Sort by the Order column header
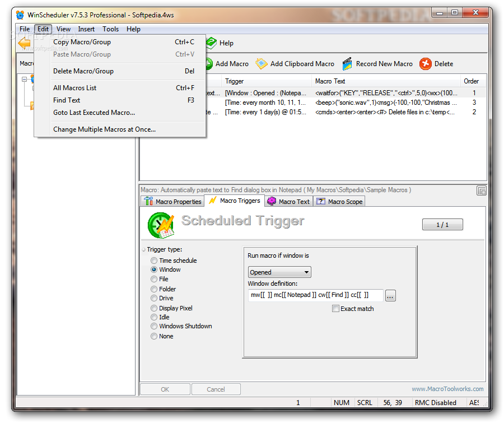 pos(473,81)
